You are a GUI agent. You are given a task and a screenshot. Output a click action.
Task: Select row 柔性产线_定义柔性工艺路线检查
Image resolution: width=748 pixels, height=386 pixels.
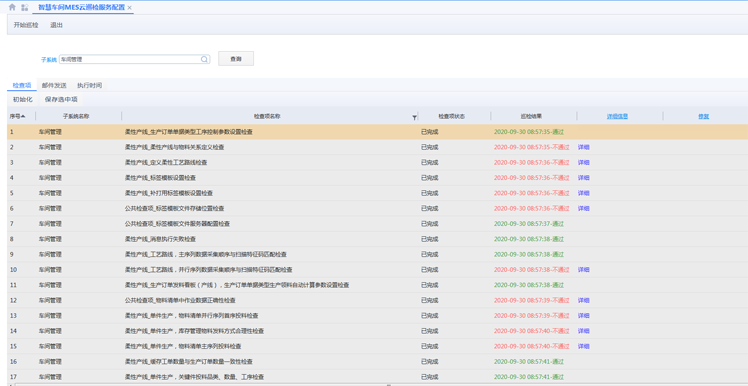[377, 163]
